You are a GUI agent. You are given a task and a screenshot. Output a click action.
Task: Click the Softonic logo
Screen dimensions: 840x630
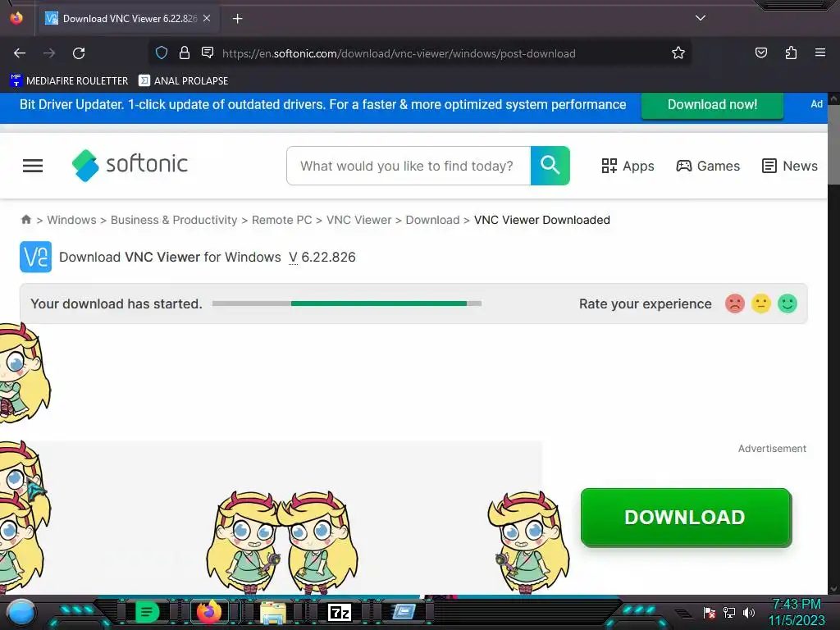[130, 165]
